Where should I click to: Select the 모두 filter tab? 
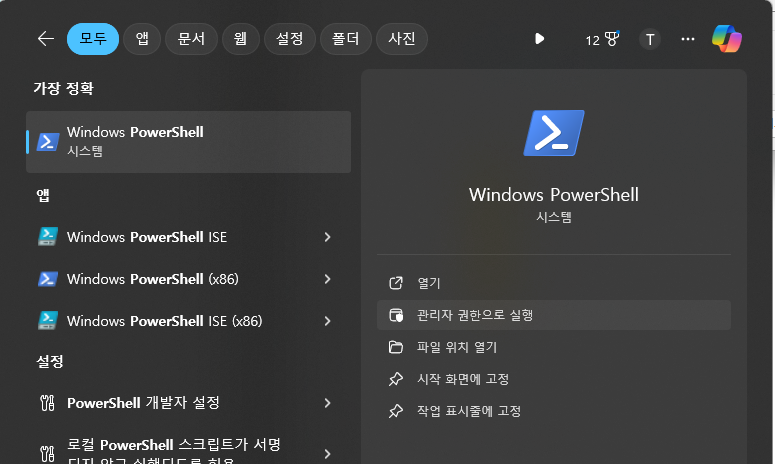[93, 39]
